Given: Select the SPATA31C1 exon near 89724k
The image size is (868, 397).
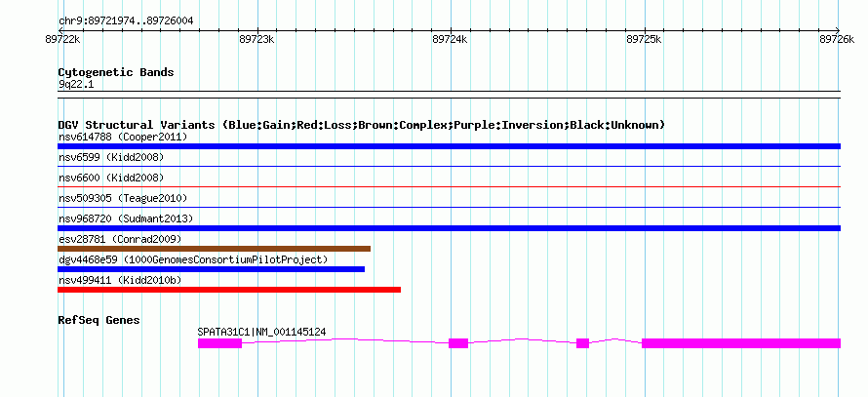Looking at the screenshot, I should click(458, 343).
